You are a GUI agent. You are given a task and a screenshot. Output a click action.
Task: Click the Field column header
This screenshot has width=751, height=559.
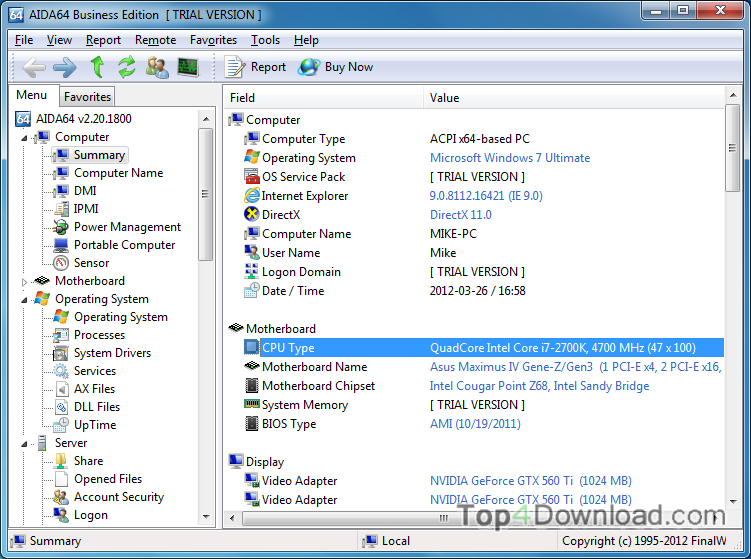coord(324,98)
